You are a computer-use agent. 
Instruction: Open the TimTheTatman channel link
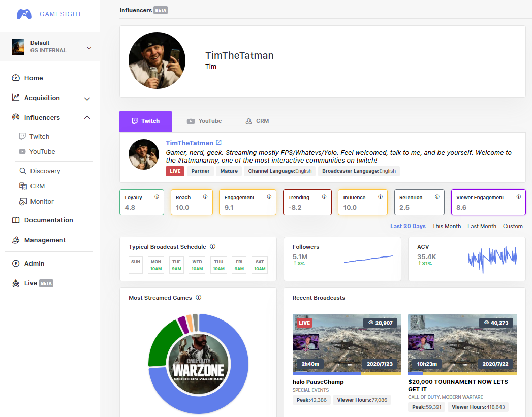[190, 143]
